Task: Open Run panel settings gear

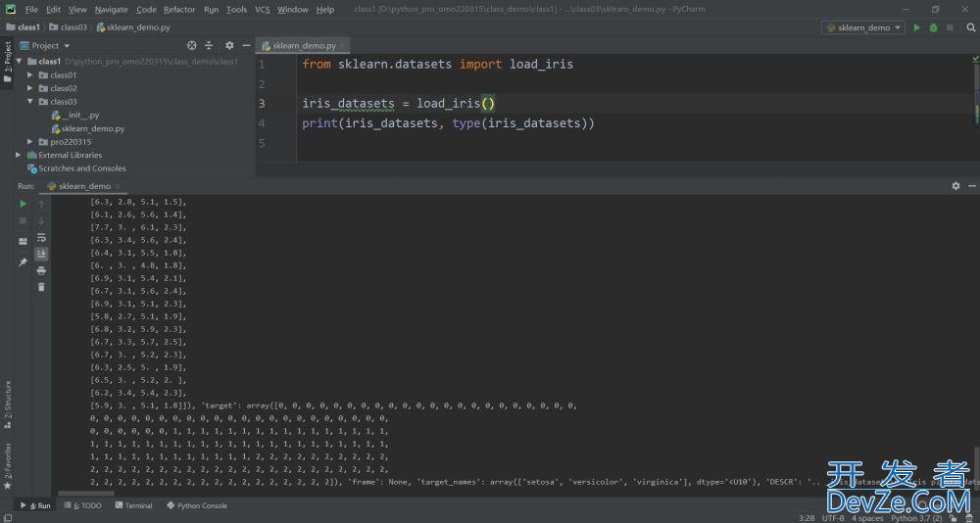Action: [x=955, y=185]
